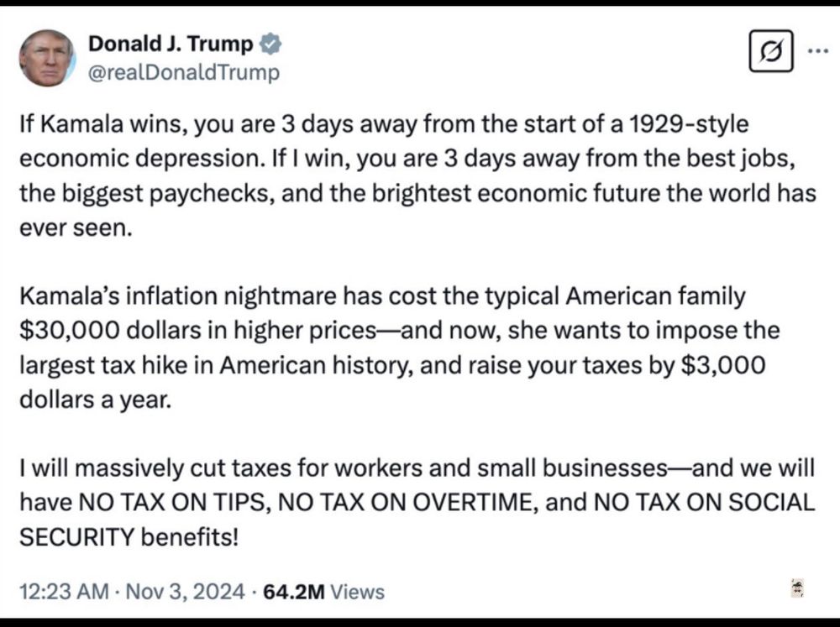The image size is (840, 627).
Task: Click the 'NO TAX ON TIPS' phrase
Action: tap(174, 503)
